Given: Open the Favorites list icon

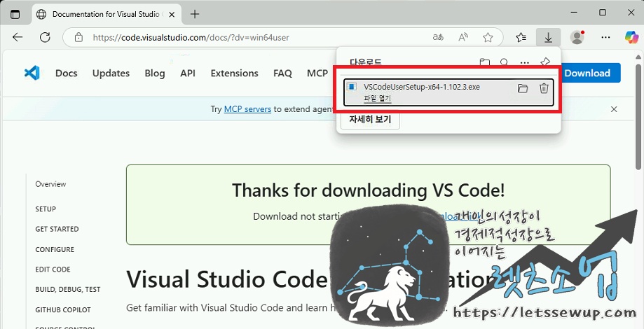Looking at the screenshot, I should point(521,38).
